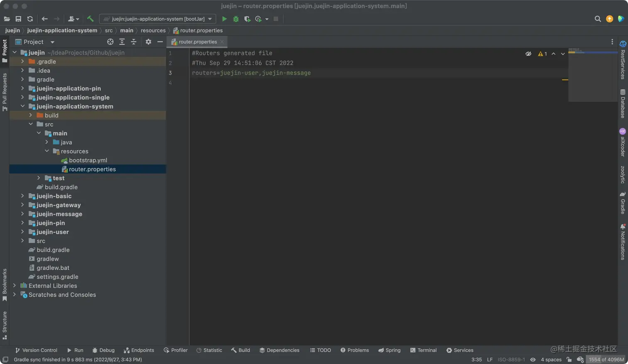
Task: Select opened file locate target icon
Action: point(110,42)
